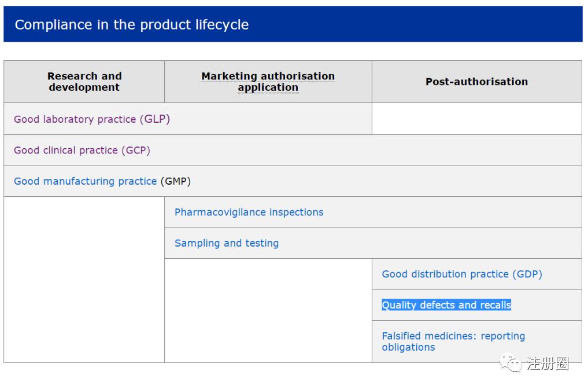Click the Post-authorisation column header
The image size is (588, 389).
tap(476, 82)
